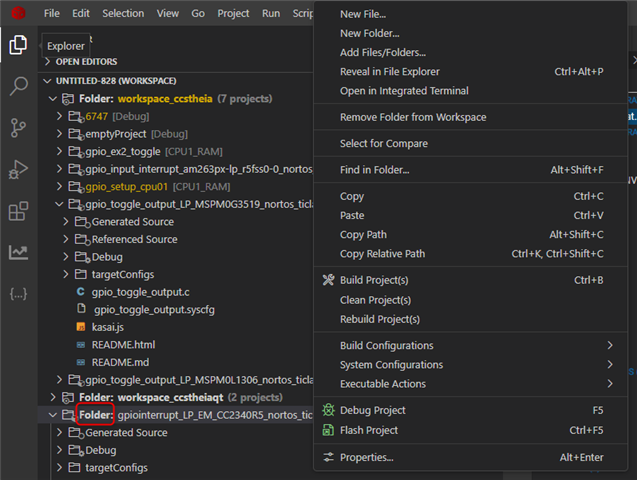Viewport: 637px width, 480px height.
Task: Click the Debug Project bug icon
Action: click(x=327, y=410)
